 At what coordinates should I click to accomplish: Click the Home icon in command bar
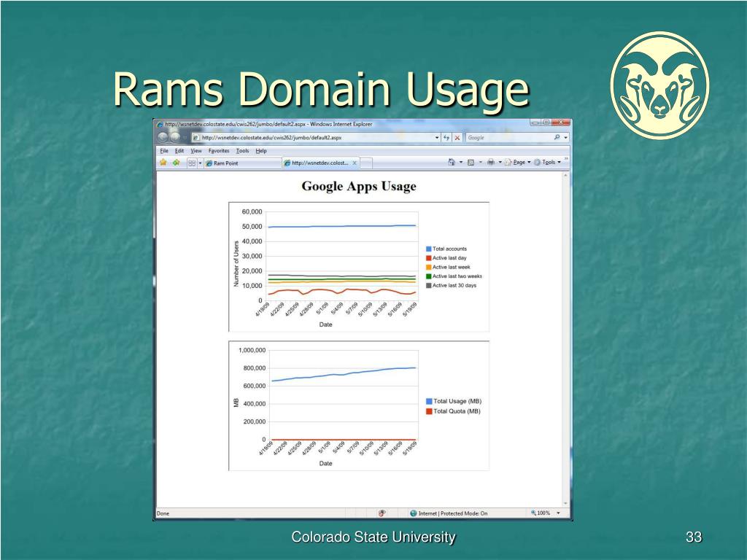452,163
